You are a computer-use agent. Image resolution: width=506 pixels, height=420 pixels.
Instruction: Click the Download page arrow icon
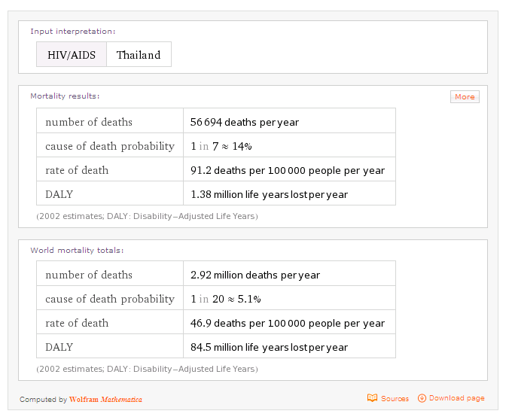click(422, 398)
